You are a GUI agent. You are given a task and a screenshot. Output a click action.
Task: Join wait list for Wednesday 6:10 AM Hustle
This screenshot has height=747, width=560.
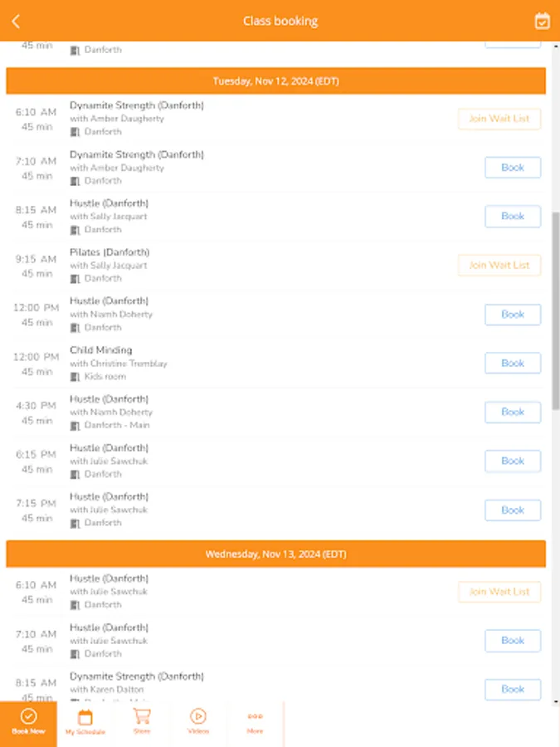(499, 592)
